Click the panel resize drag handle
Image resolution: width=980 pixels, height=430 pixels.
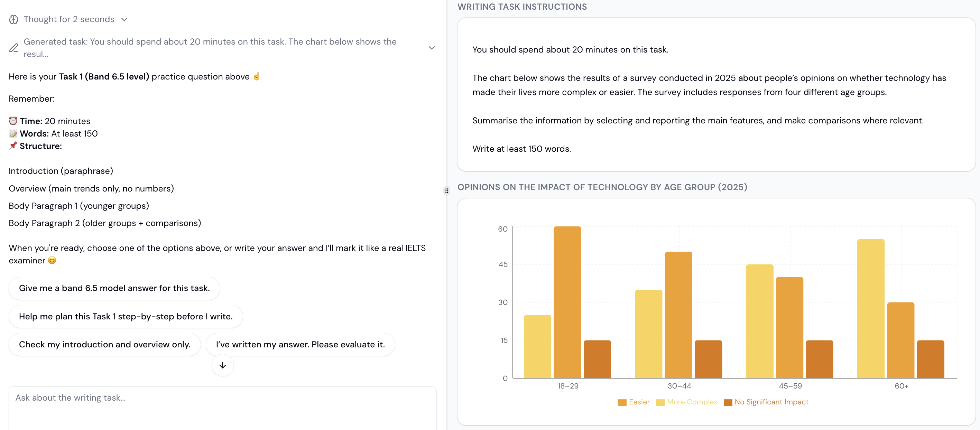447,191
